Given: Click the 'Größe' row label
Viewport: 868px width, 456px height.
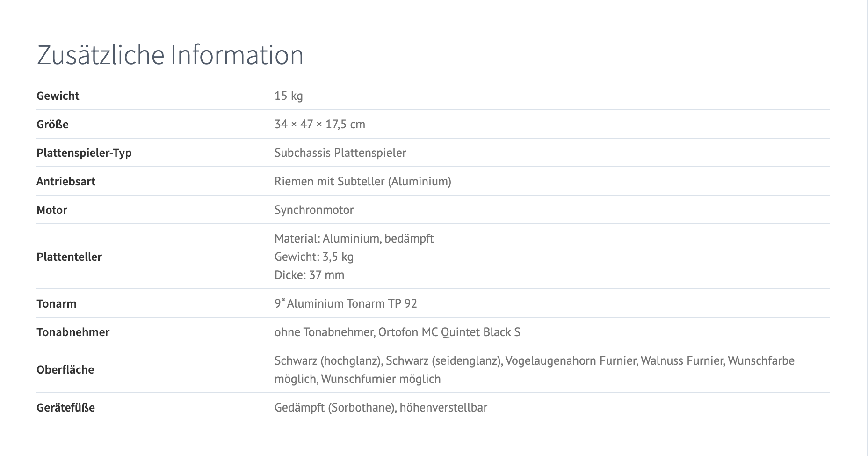Looking at the screenshot, I should [x=52, y=125].
